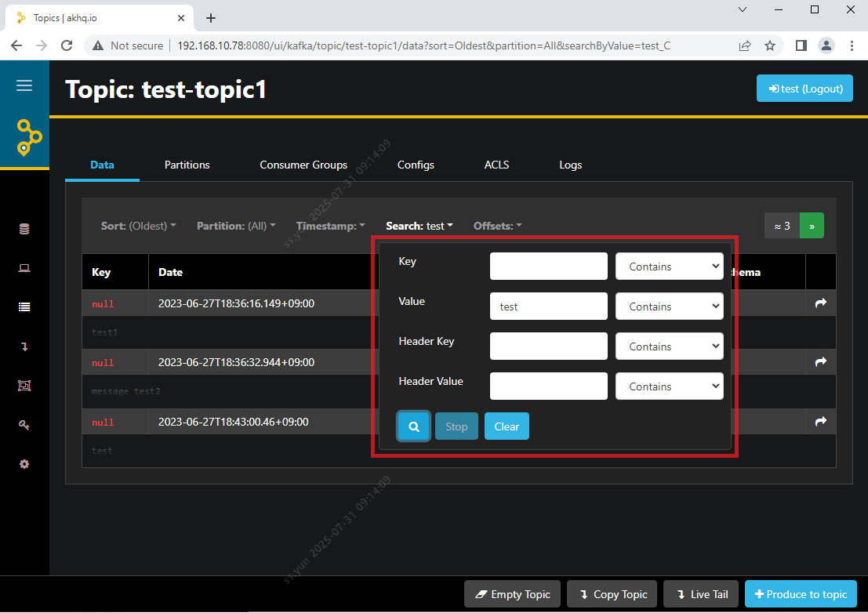Expand the Offsets dropdown
The width and height of the screenshot is (868, 613).
497,226
